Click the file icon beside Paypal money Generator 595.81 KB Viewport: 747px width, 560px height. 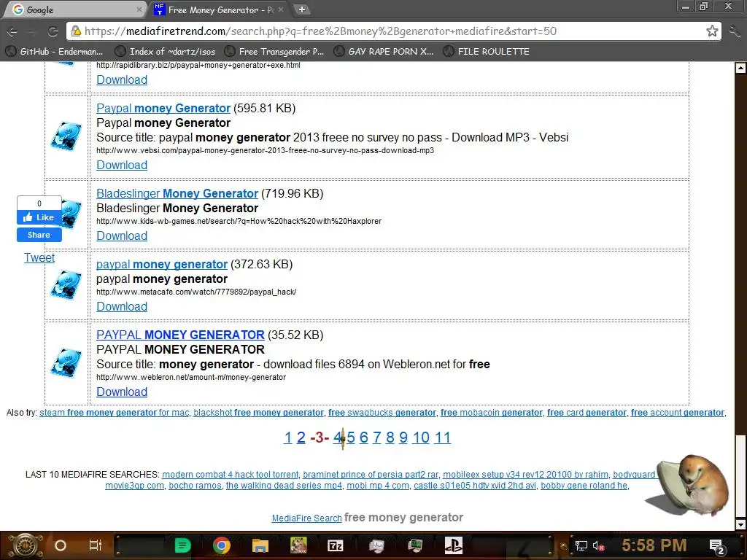click(66, 136)
